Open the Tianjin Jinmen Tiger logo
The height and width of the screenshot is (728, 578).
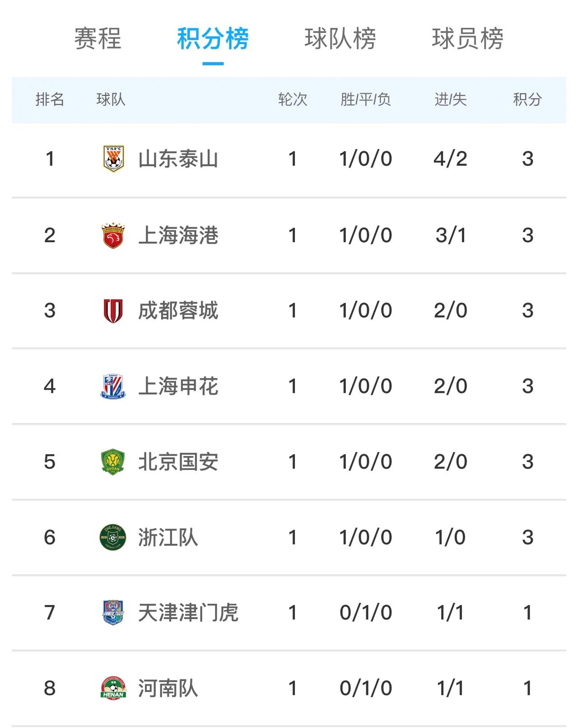pos(113,612)
